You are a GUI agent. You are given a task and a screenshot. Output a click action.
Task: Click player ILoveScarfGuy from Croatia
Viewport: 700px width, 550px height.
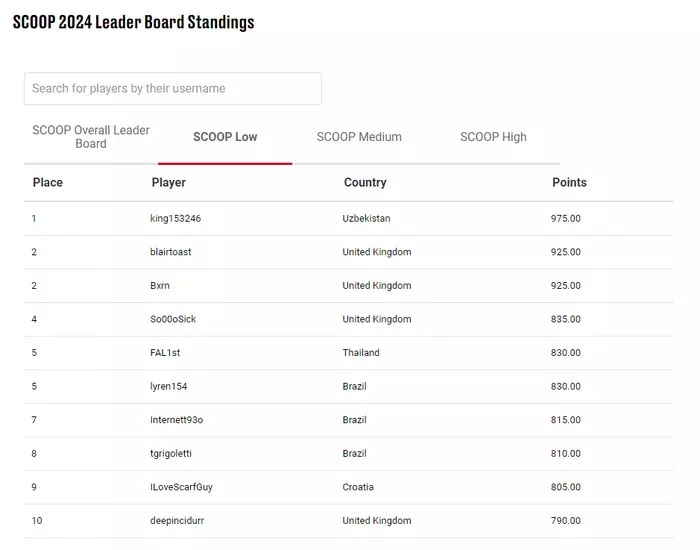[181, 487]
